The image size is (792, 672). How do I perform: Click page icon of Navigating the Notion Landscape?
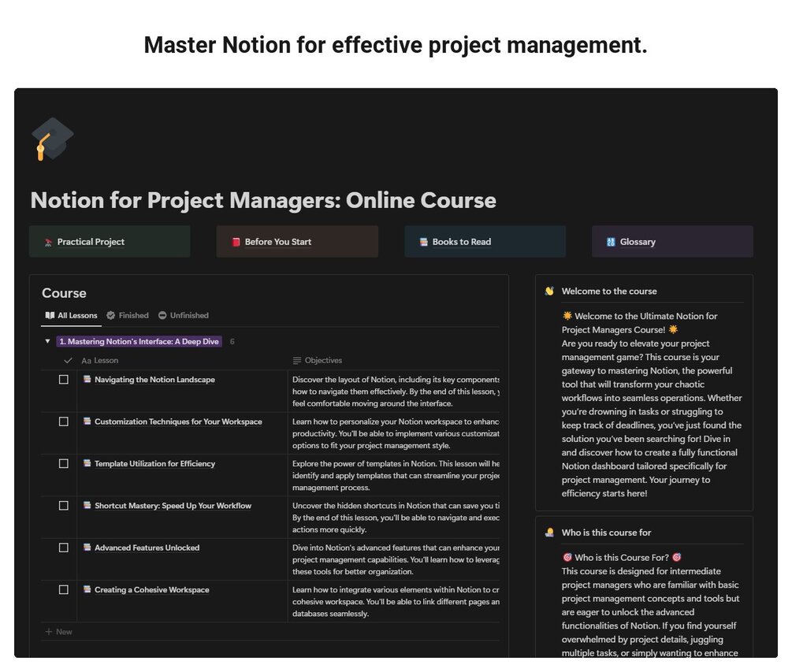point(87,379)
